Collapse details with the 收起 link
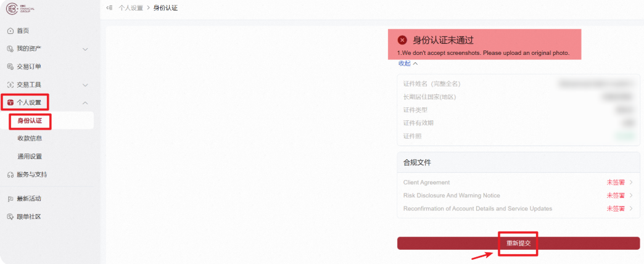Viewport: 644px width, 264px height. (408, 64)
